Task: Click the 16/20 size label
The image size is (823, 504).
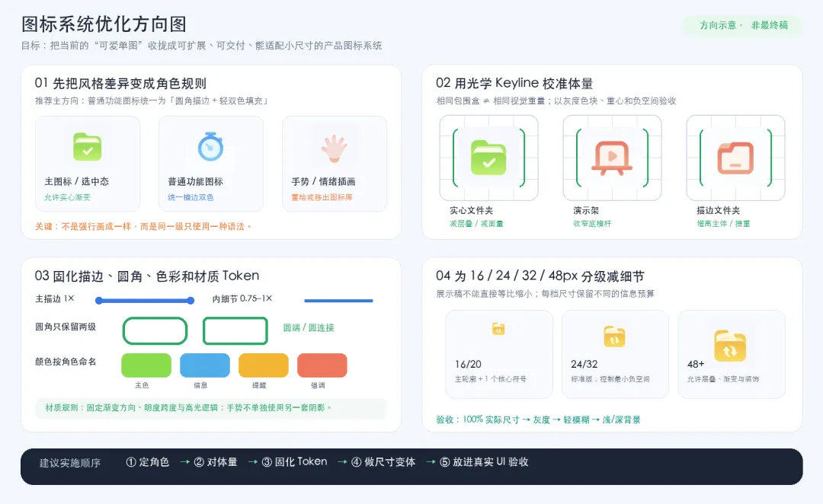Action: pyautogui.click(x=468, y=364)
